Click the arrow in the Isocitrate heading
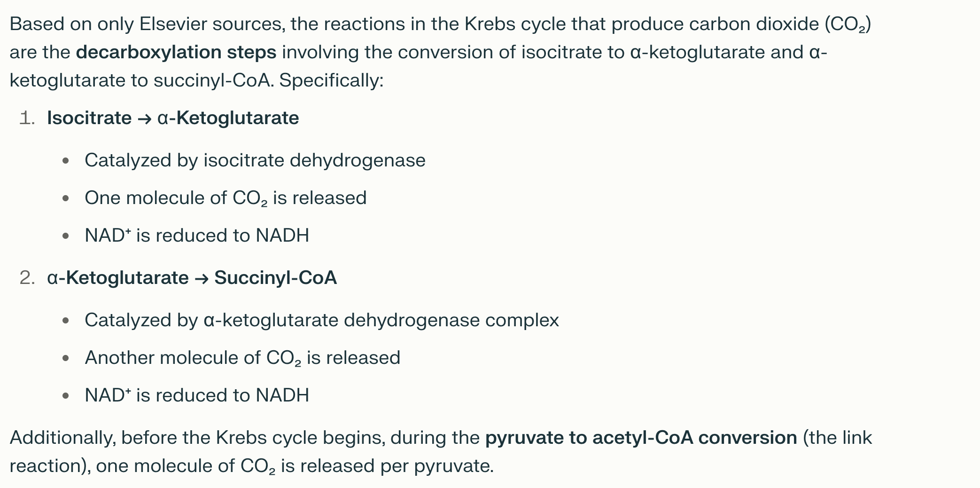Image resolution: width=980 pixels, height=488 pixels. coord(144,118)
